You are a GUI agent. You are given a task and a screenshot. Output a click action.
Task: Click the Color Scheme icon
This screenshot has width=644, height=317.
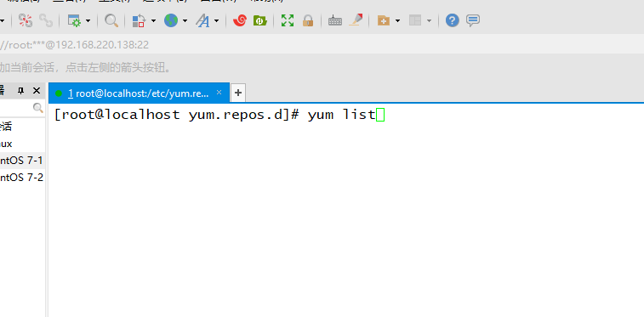click(x=139, y=20)
